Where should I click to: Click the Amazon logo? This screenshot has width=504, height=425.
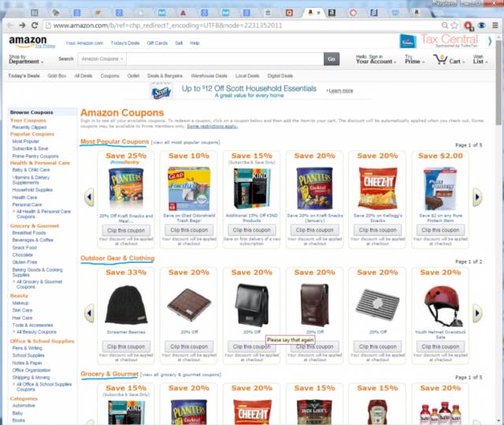28,42
